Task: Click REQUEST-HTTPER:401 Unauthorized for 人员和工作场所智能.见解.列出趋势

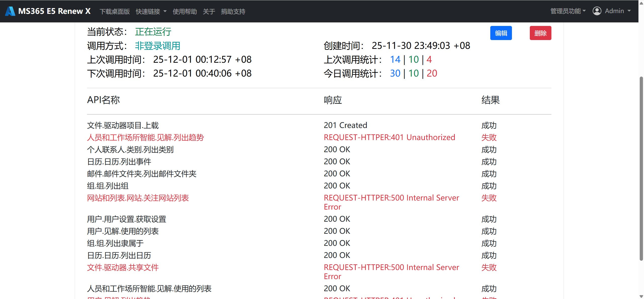Action: [x=389, y=138]
